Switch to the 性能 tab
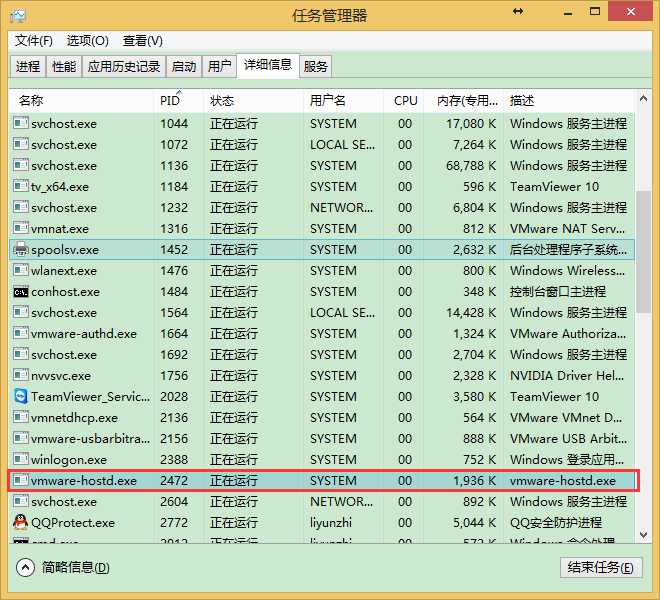The width and height of the screenshot is (660, 600). [x=64, y=67]
